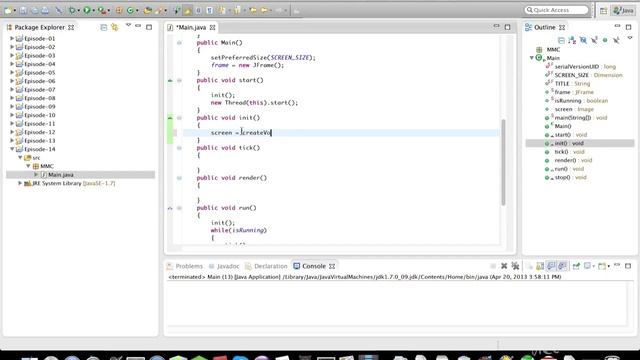Click Remove Launch icon in Console
Image resolution: width=640 pixels, height=360 pixels.
504,266
